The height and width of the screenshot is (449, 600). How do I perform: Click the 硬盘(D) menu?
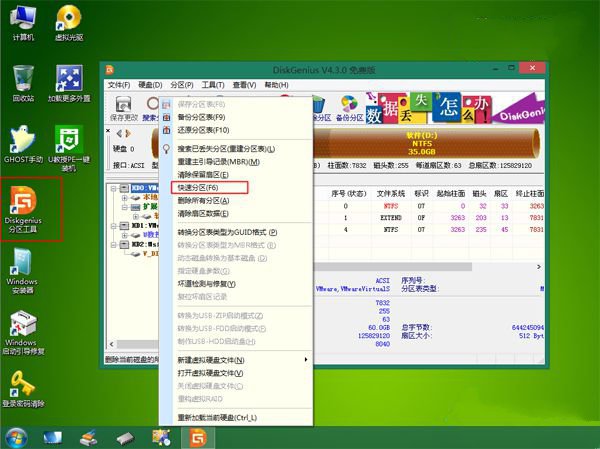150,85
